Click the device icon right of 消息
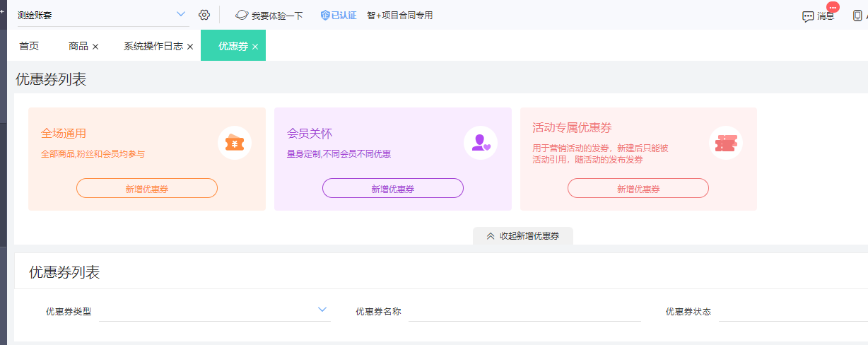Screen dimensions: 868x345 857,16
